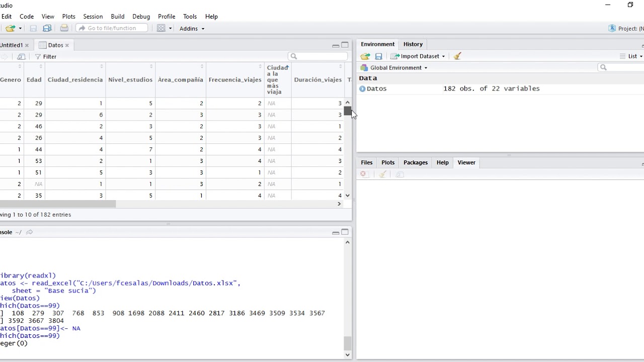Sort by the Frecuencia_viajes column header
The height and width of the screenshot is (362, 644).
pos(235,79)
